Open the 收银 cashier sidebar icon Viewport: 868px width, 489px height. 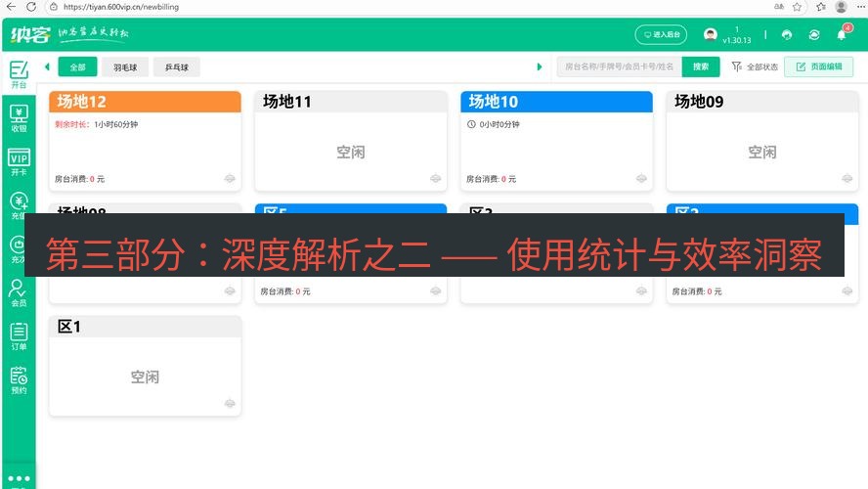(19, 118)
